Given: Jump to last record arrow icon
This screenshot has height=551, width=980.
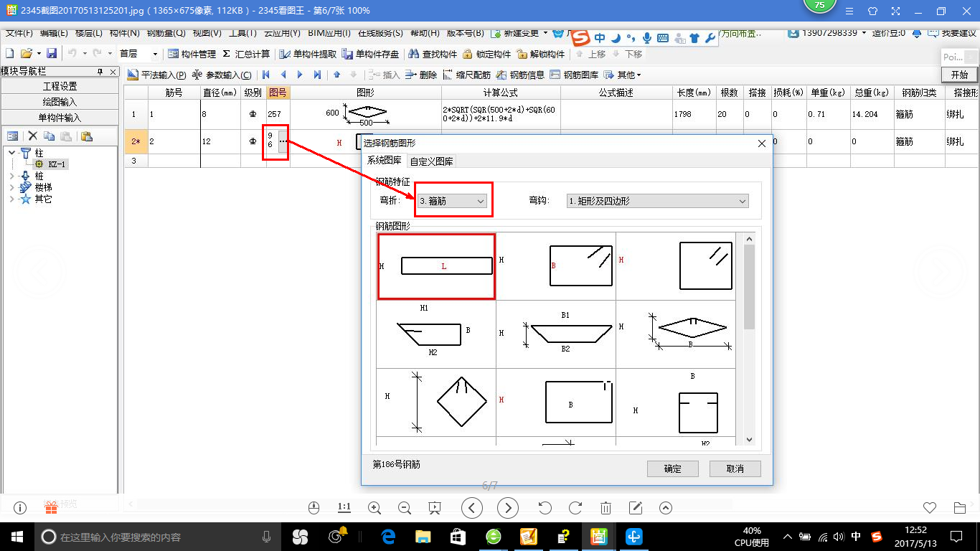Looking at the screenshot, I should pos(317,75).
